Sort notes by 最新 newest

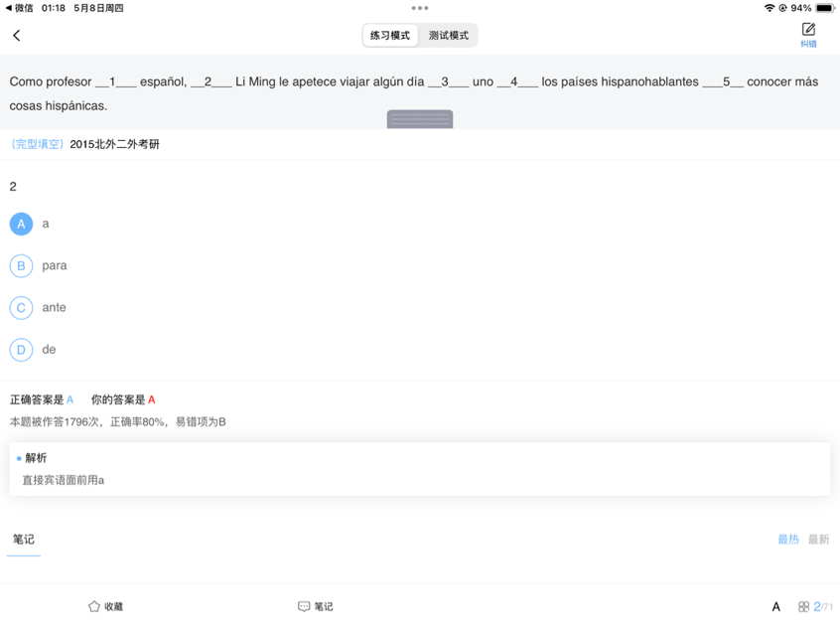coord(820,539)
